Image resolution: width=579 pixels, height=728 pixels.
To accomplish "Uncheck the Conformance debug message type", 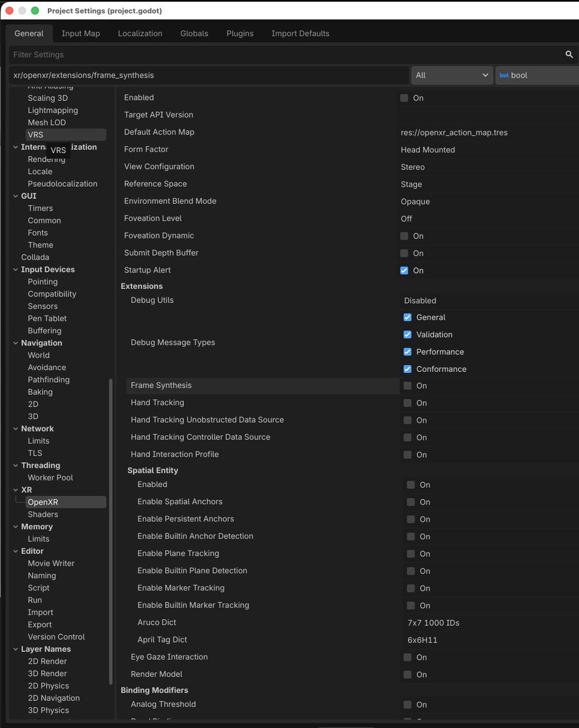I will pos(407,369).
